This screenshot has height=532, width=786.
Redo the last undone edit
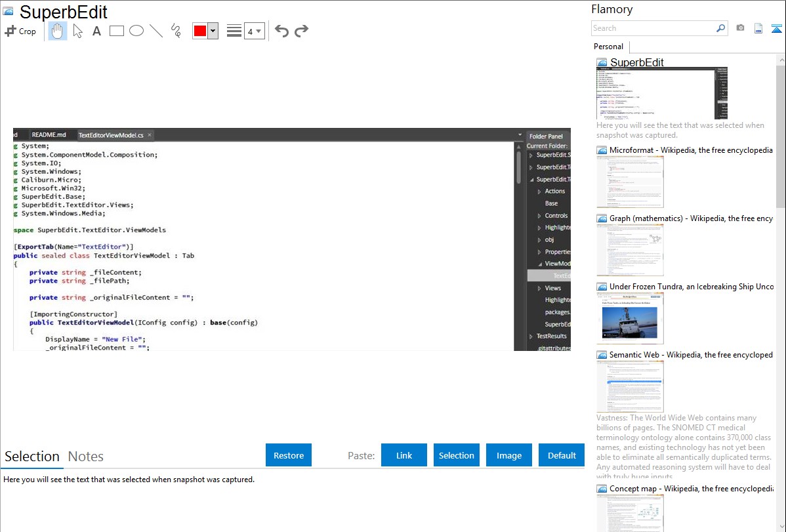pos(301,31)
